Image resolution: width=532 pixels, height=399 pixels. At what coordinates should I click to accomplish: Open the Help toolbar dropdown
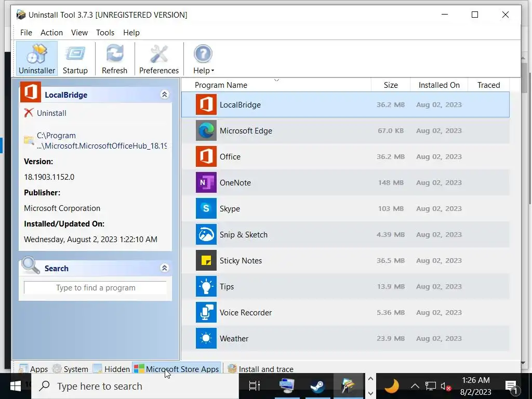[203, 58]
